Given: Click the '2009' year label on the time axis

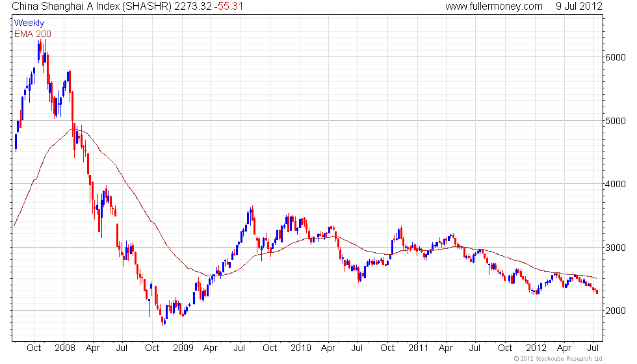Looking at the screenshot, I should [x=183, y=348].
